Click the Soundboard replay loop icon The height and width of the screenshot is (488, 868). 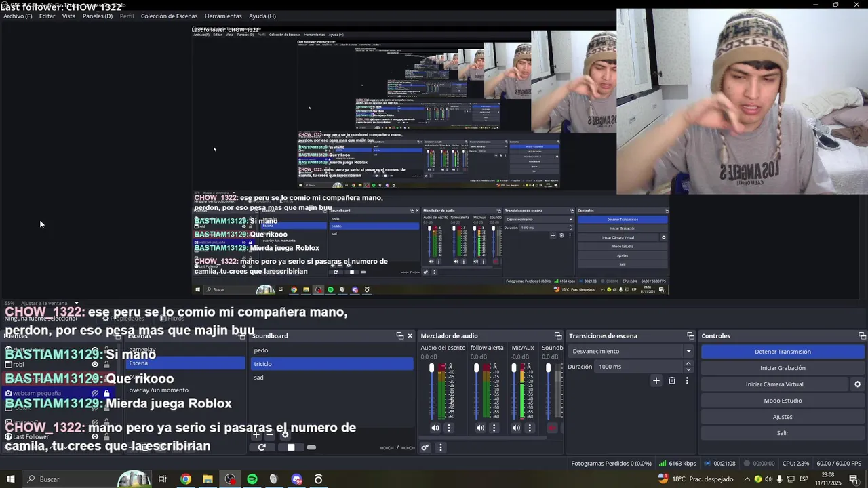tap(262, 447)
